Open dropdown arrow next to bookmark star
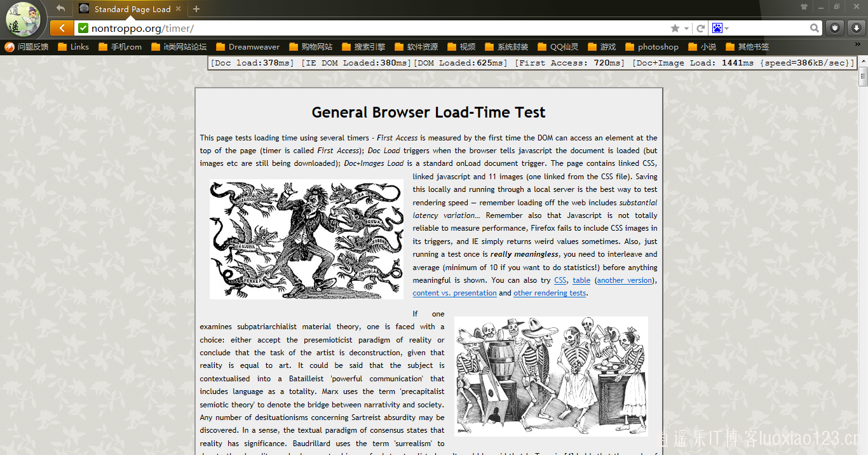The image size is (868, 455). pyautogui.click(x=686, y=29)
